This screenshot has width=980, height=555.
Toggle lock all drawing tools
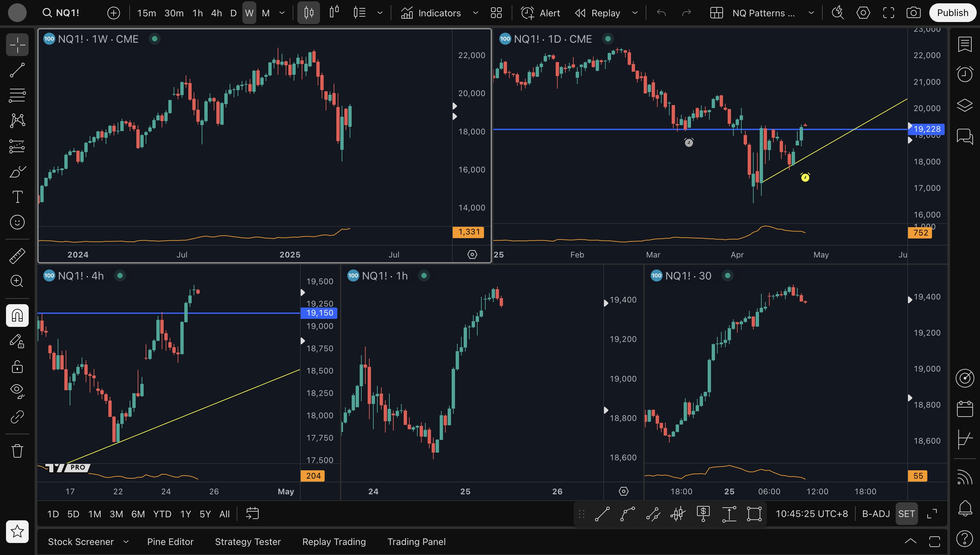17,367
